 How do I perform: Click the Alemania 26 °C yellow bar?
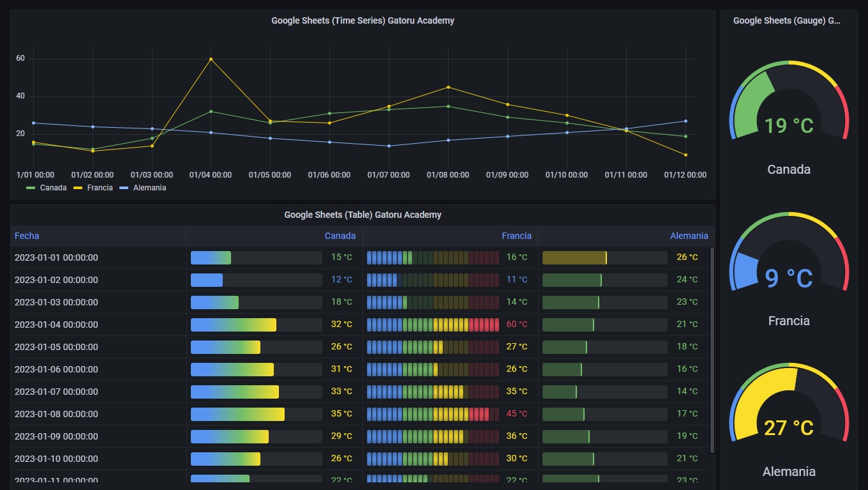(x=574, y=257)
